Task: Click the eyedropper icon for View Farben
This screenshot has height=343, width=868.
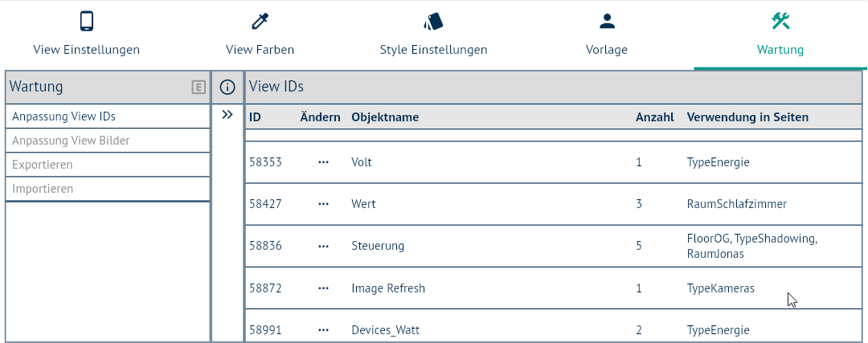Action: point(260,22)
